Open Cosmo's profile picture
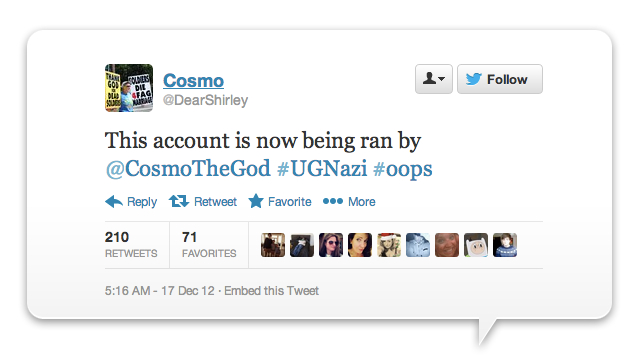The height and width of the screenshot is (360, 640). point(129,88)
